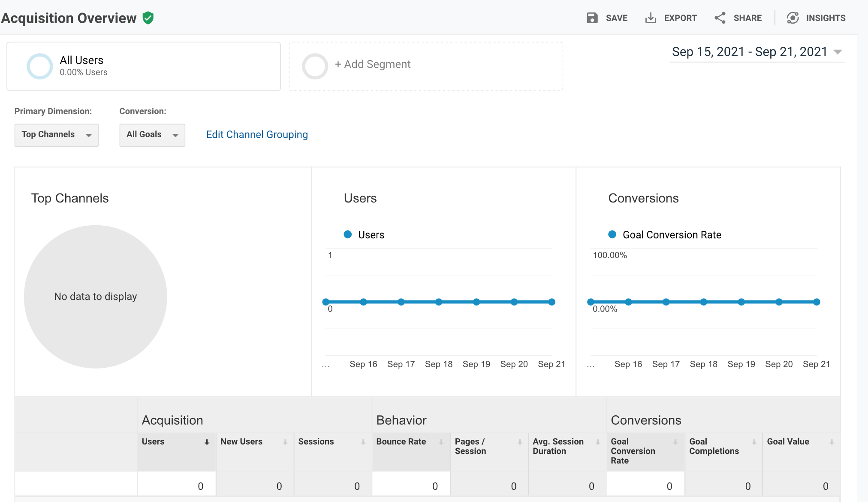
Task: Click the Users legend dot in Users chart
Action: tap(347, 234)
